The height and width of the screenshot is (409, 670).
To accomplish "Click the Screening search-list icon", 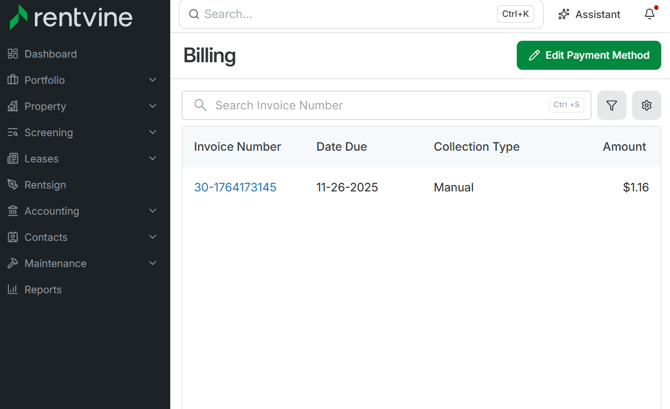I will 13,132.
